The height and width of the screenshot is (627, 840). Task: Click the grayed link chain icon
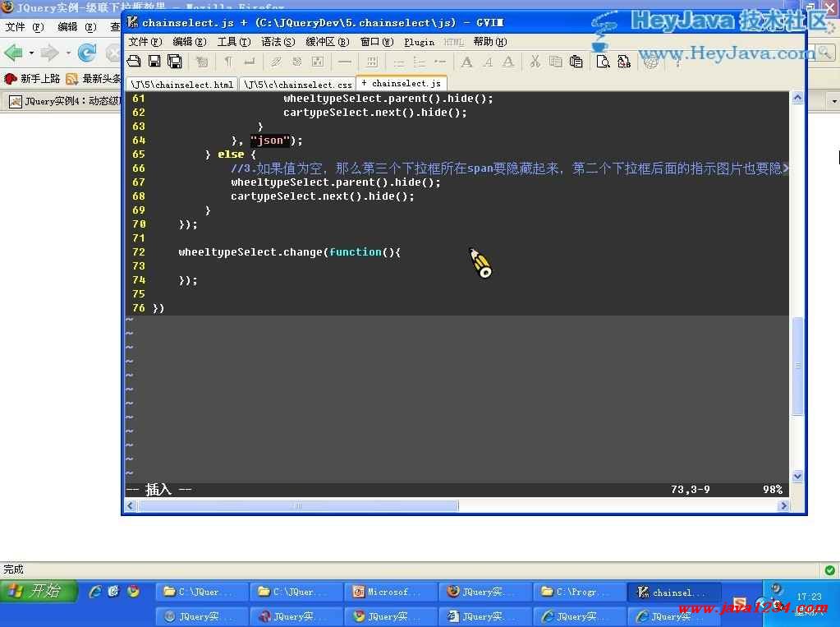[x=276, y=62]
